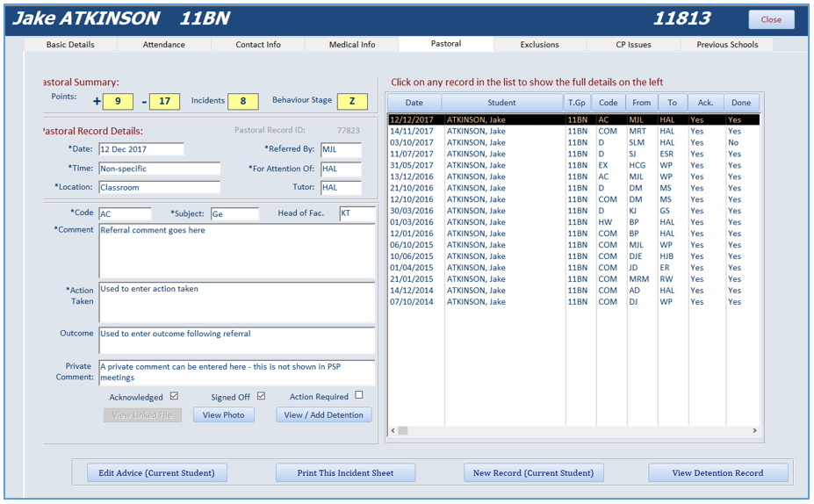Viewport: 814px width, 504px height.
Task: Select the 14/11/2017 record row
Action: pos(573,132)
